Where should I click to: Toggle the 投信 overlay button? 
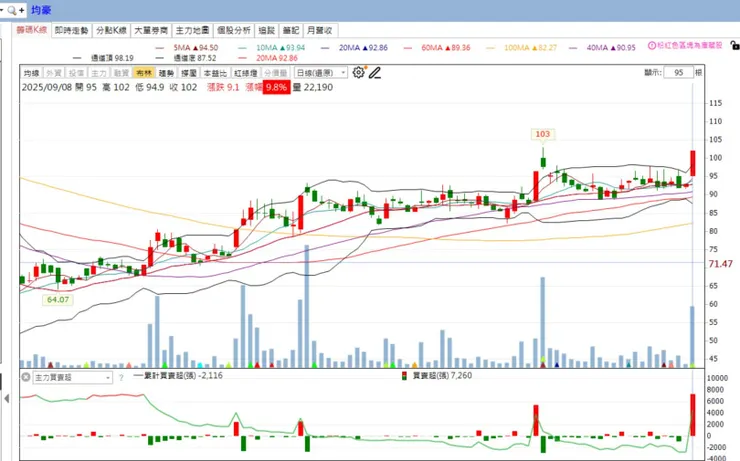pyautogui.click(x=76, y=73)
